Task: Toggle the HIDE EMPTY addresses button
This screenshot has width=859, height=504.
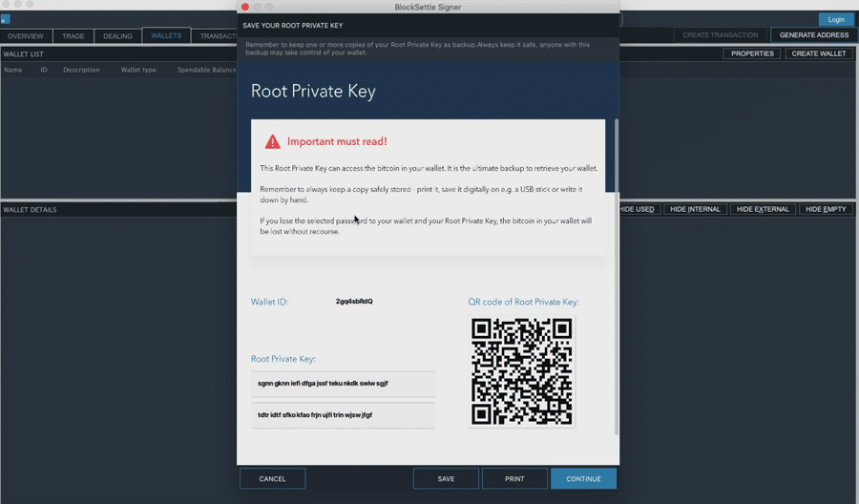Action: point(826,209)
